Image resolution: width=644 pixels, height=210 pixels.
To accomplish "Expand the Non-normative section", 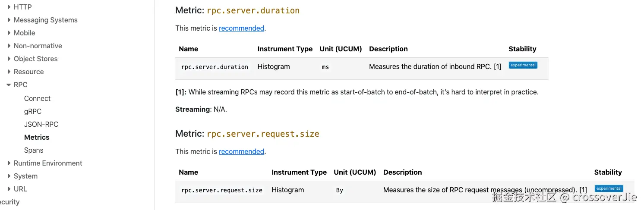I will (x=9, y=46).
